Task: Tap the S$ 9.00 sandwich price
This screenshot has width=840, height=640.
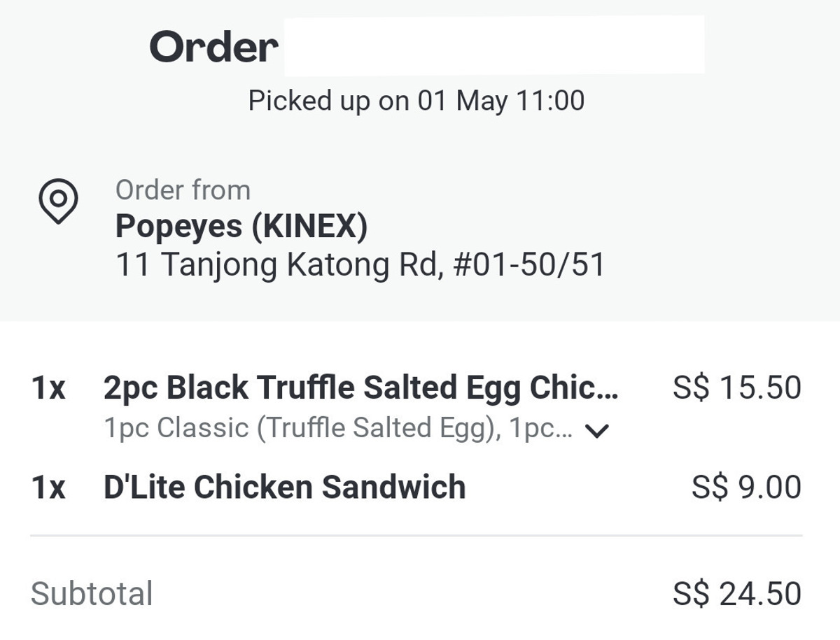Action: click(746, 487)
